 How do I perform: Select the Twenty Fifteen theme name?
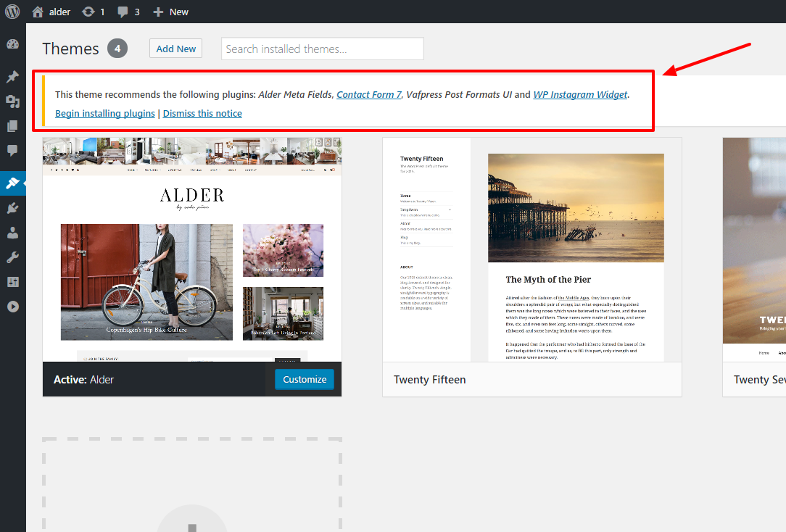[x=429, y=380]
